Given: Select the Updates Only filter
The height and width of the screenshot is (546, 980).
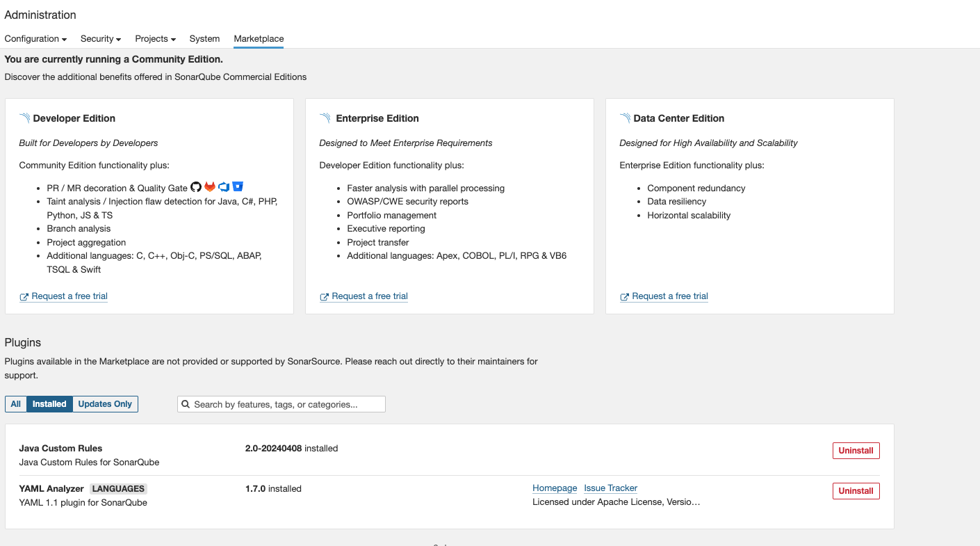Looking at the screenshot, I should coord(105,404).
